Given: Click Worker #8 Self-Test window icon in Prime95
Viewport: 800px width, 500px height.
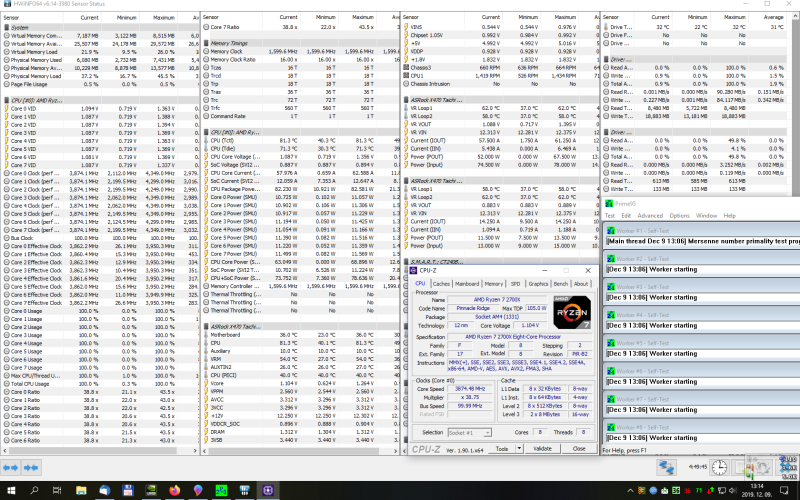Looking at the screenshot, I should (x=611, y=427).
